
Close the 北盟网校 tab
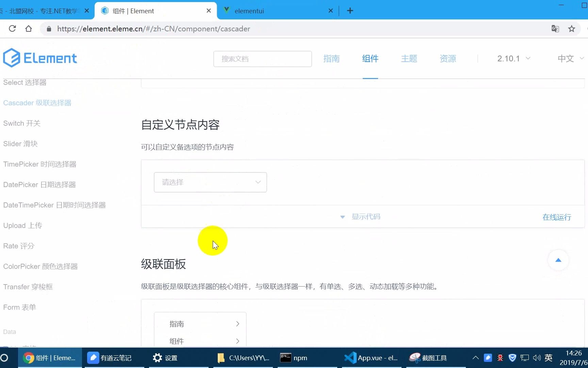87,11
